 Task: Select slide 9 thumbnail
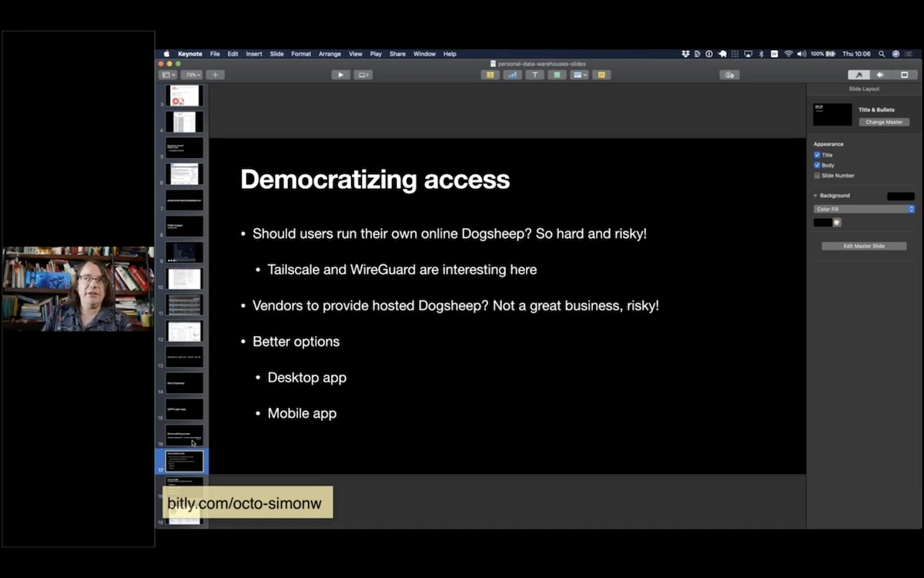tap(185, 252)
